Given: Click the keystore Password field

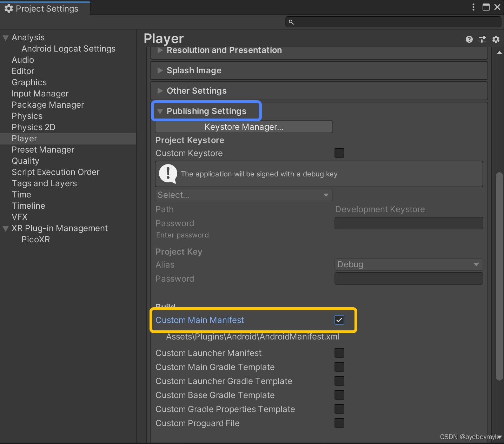Looking at the screenshot, I should point(409,223).
